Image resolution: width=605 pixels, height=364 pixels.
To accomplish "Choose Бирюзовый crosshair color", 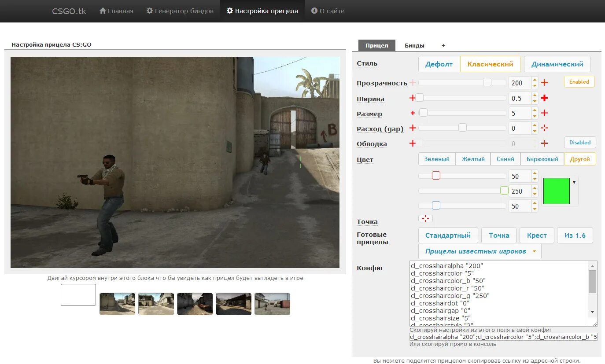I will [x=542, y=159].
